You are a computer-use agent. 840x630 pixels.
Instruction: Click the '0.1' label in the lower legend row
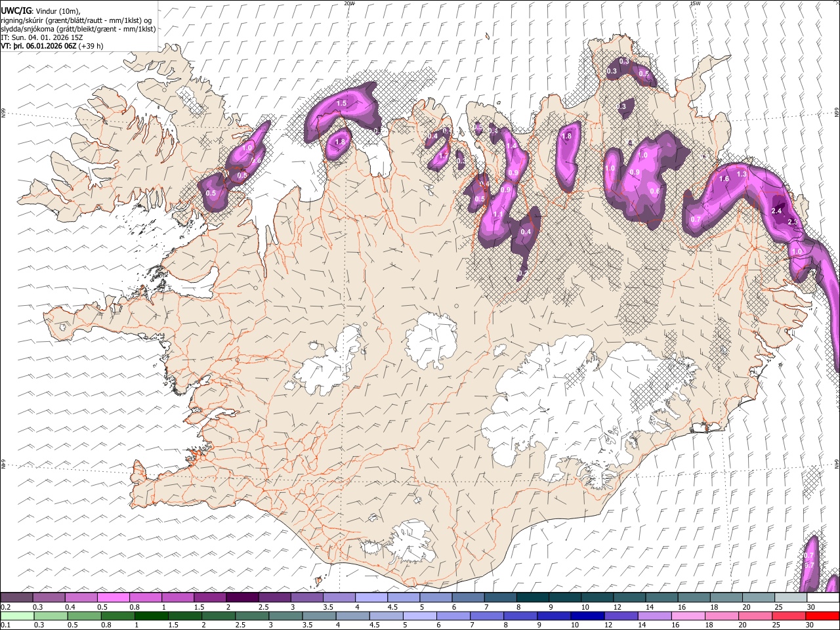[6, 625]
